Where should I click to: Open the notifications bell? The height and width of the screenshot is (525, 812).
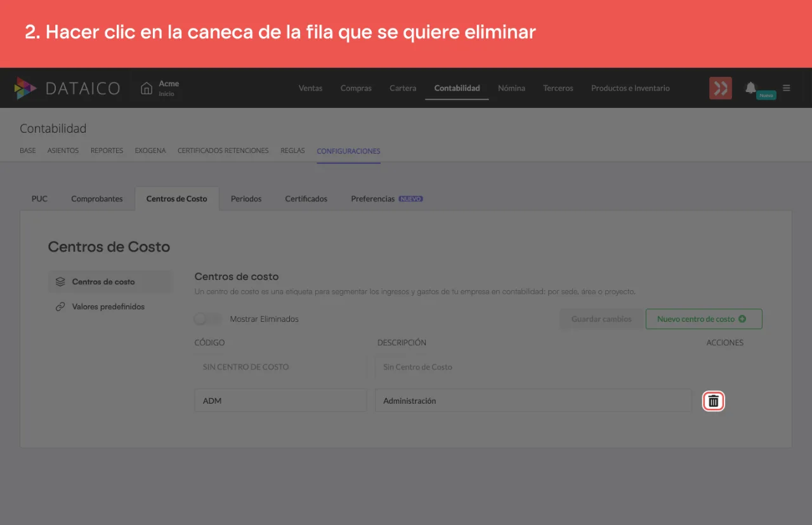coord(750,88)
